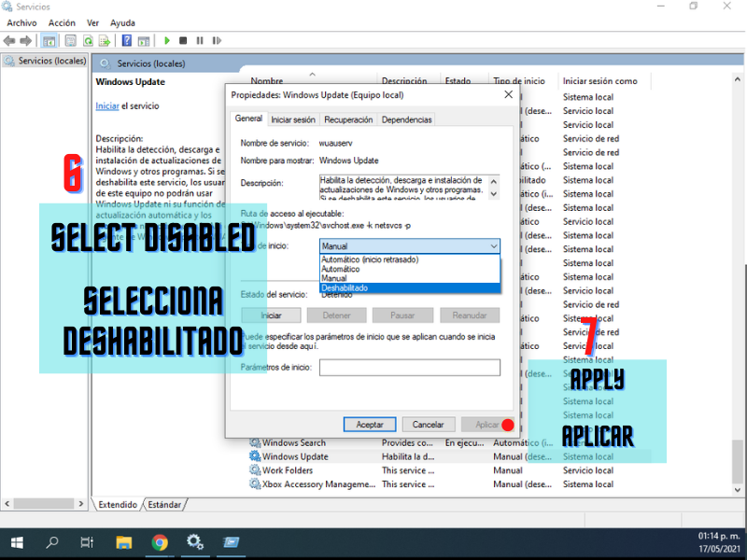The image size is (747, 560).
Task: Choose the plain Automático option
Action: pyautogui.click(x=410, y=269)
